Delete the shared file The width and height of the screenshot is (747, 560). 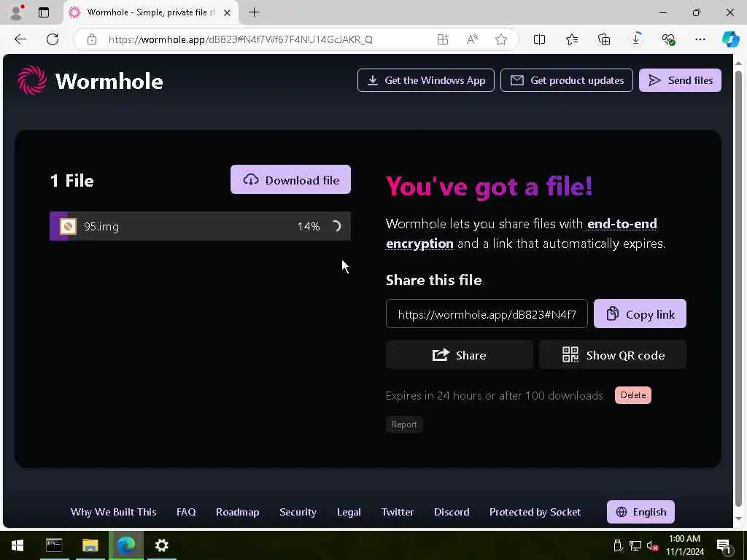point(632,395)
